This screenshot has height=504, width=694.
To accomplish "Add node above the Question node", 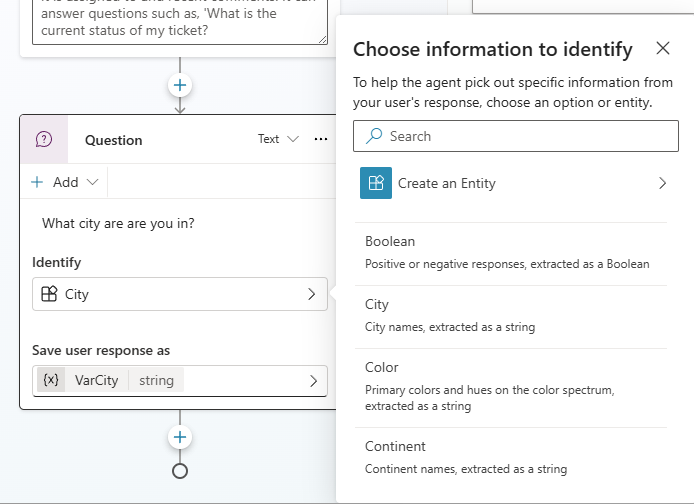I will tap(180, 85).
